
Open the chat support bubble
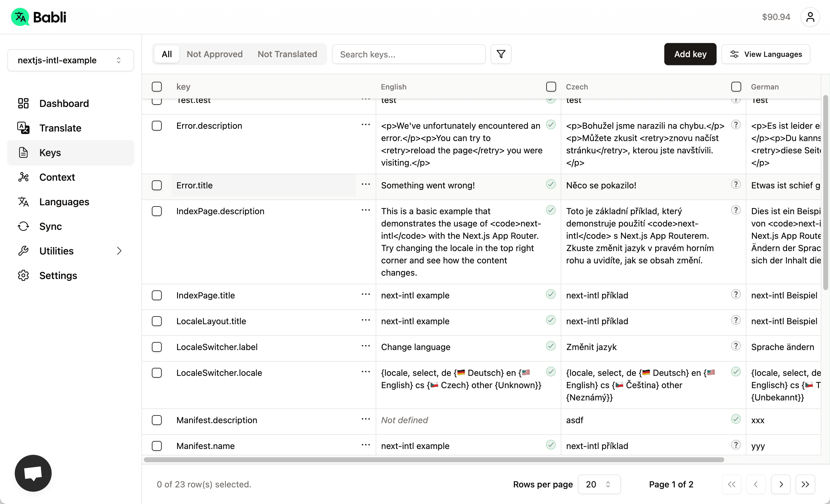point(33,473)
